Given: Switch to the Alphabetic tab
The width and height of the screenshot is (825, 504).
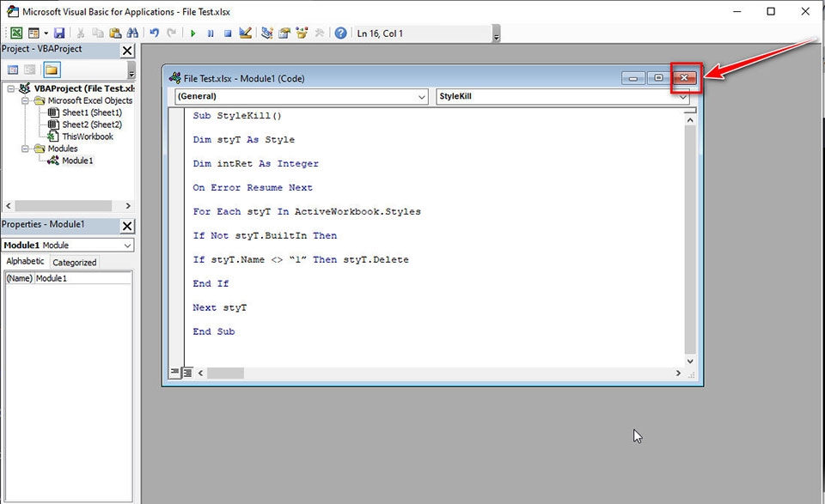Looking at the screenshot, I should [x=25, y=261].
